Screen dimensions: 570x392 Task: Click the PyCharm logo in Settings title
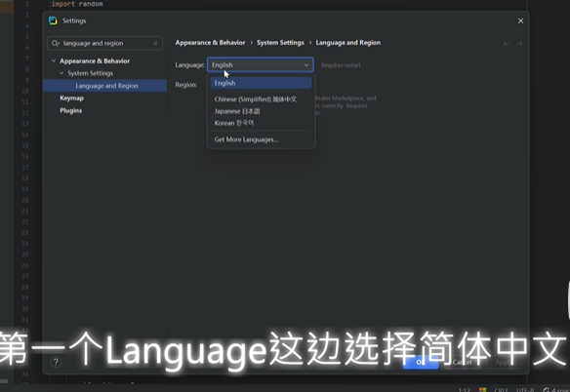(53, 20)
